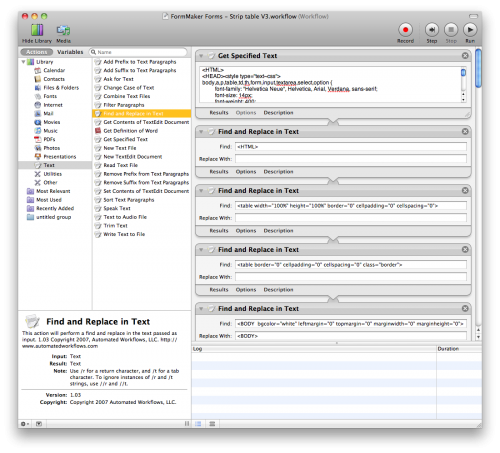This screenshot has height=453, width=500.
Task: Open the gear action menu at bottom left
Action: (x=25, y=424)
